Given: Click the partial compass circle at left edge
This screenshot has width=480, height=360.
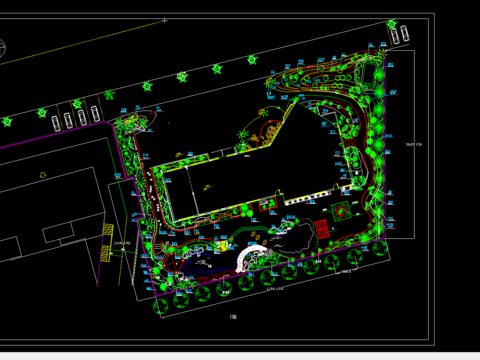Looking at the screenshot, I should [x=2, y=48].
